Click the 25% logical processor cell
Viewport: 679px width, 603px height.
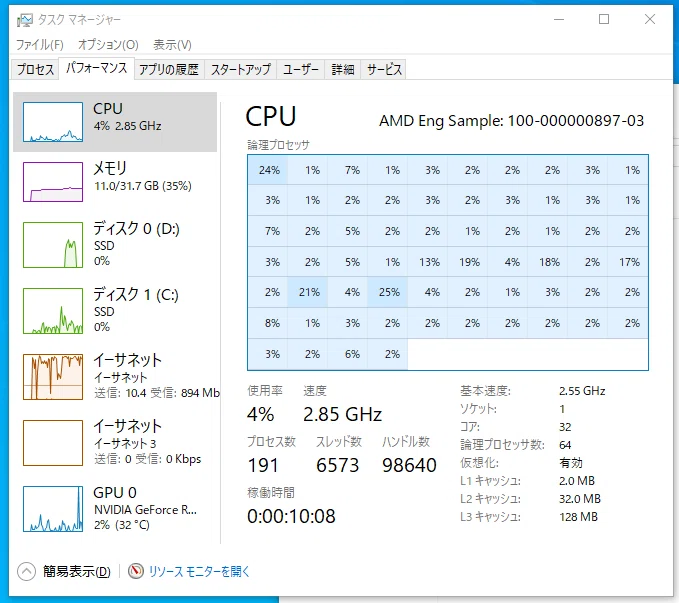pyautogui.click(x=388, y=292)
